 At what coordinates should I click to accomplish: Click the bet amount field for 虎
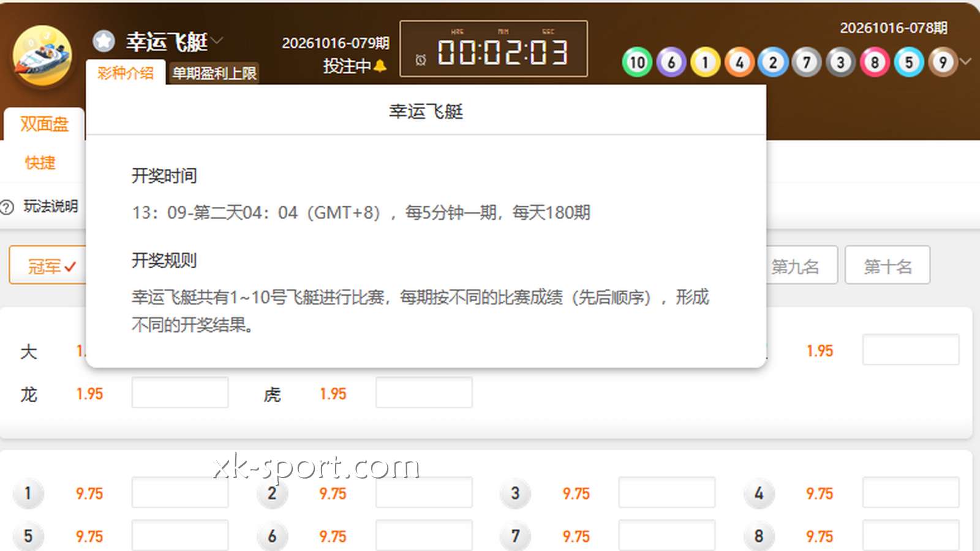(424, 392)
